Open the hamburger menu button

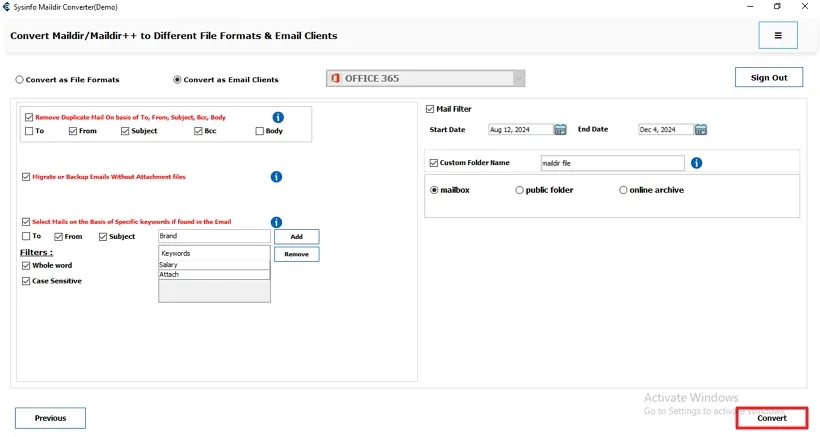pos(778,35)
